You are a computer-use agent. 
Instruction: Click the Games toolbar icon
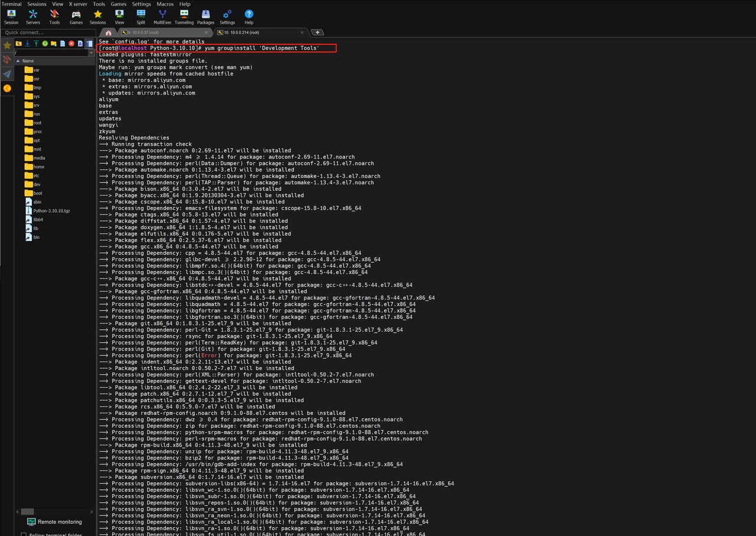(76, 16)
